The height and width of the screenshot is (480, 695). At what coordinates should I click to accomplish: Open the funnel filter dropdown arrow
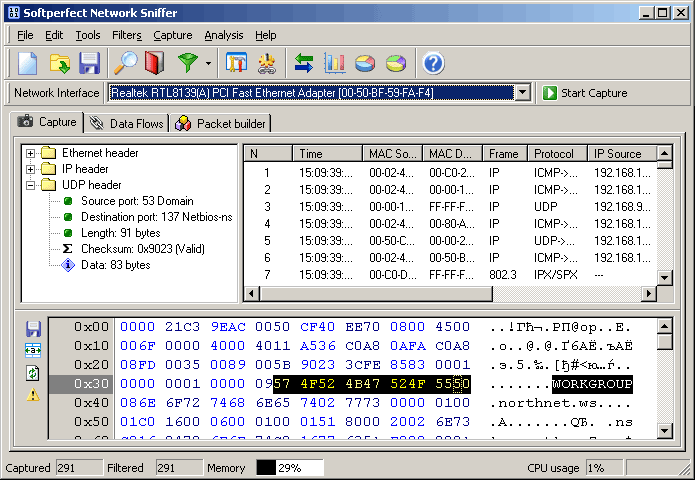coord(208,65)
